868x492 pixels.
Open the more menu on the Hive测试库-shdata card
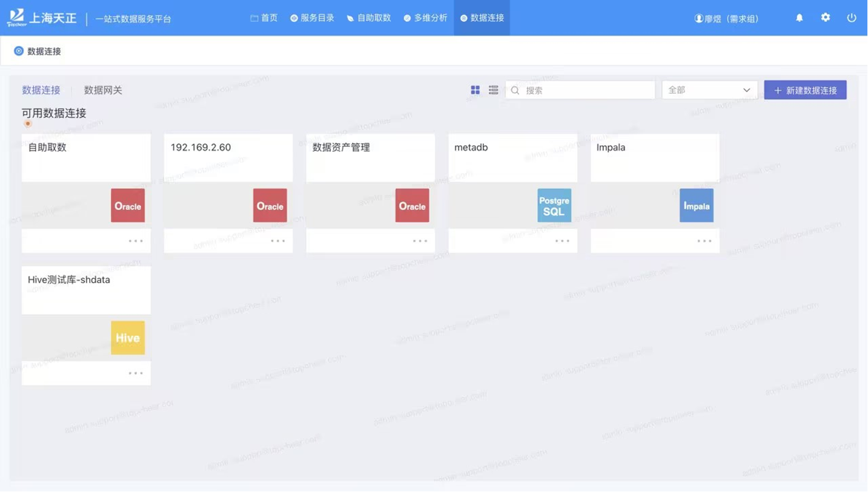[x=134, y=373]
